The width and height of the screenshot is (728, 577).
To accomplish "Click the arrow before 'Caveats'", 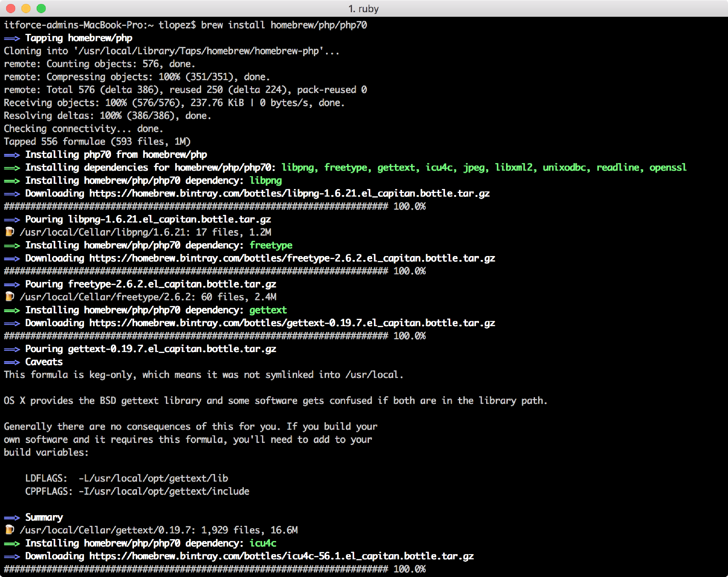I will [x=12, y=362].
